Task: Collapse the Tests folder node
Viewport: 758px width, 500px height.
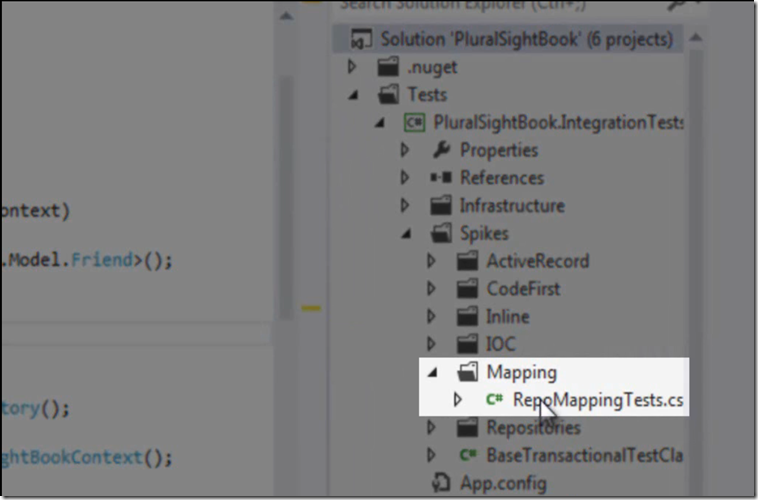Action: point(353,95)
